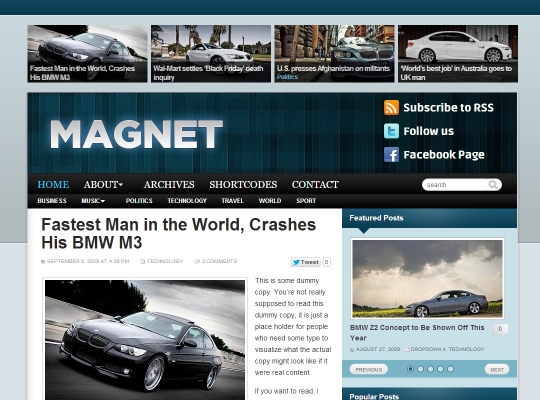Open the SHORTCODES menu item
This screenshot has width=540, height=400.
point(243,185)
